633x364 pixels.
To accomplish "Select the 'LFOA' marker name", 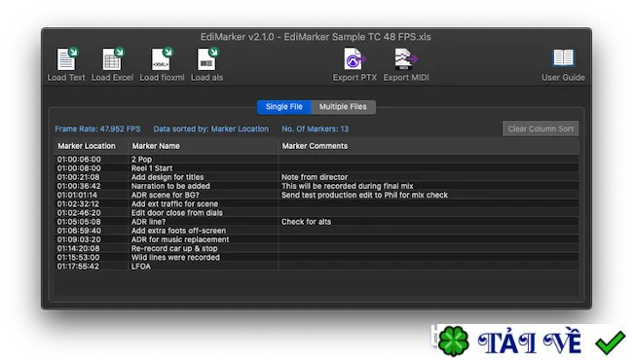I will point(141,267).
